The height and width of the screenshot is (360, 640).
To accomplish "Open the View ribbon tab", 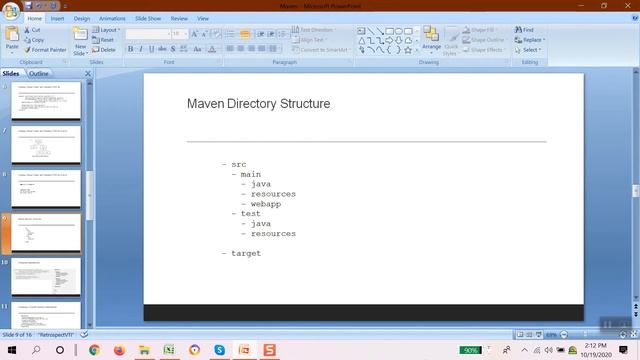I will (x=202, y=18).
